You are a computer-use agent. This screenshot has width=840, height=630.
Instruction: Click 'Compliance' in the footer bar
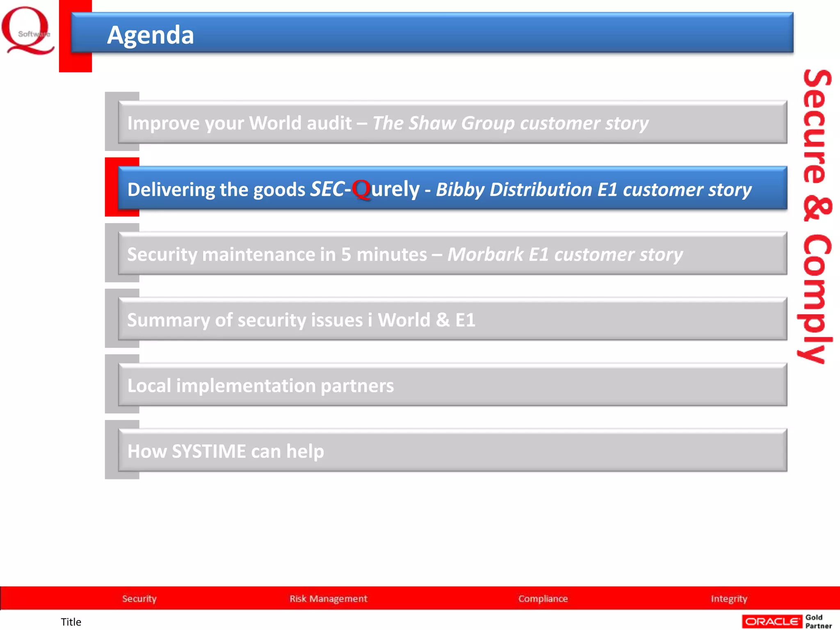(543, 599)
